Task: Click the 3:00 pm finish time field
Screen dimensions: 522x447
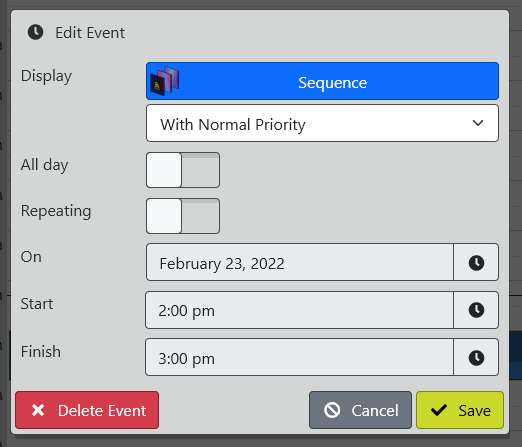Action: point(299,358)
